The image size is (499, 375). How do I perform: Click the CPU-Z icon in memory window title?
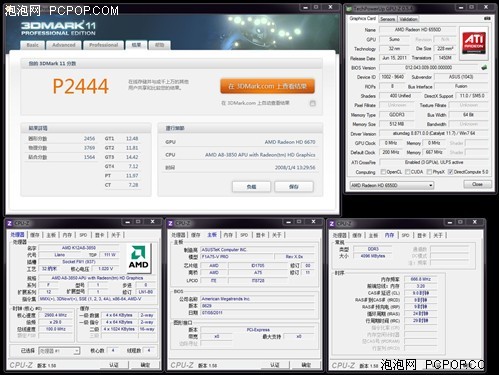point(332,223)
